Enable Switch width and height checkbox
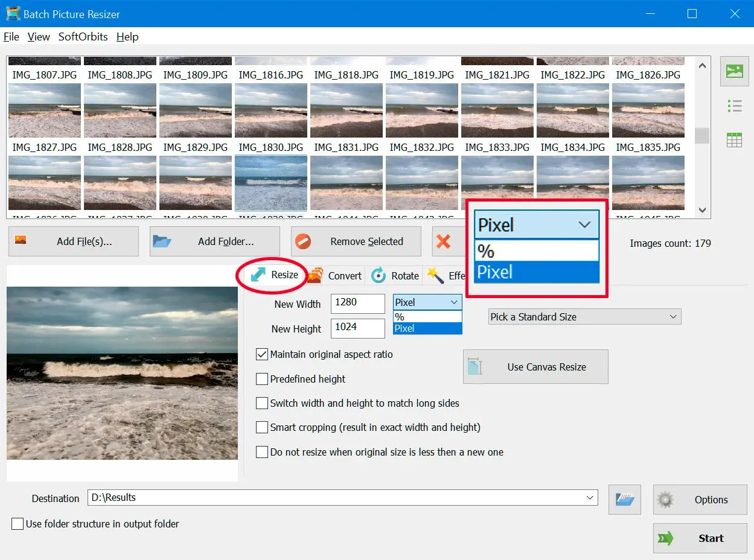Image resolution: width=754 pixels, height=560 pixels. [262, 403]
